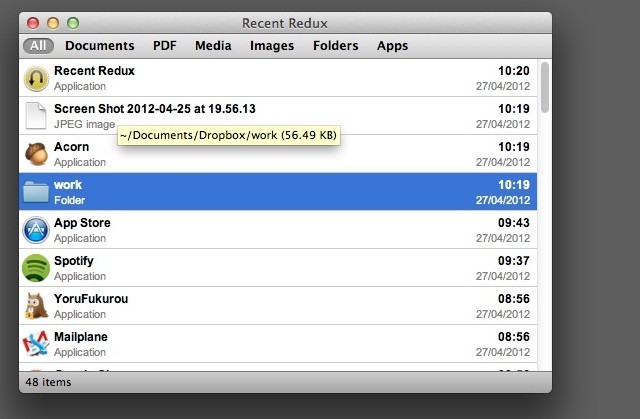Close the Recent Redux window

click(33, 23)
